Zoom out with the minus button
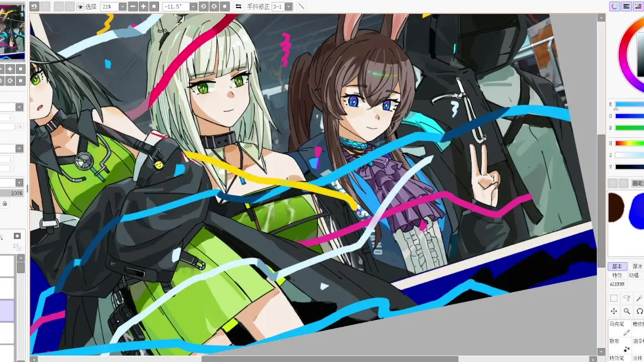Screen dimensions: 644x362 click(x=133, y=7)
